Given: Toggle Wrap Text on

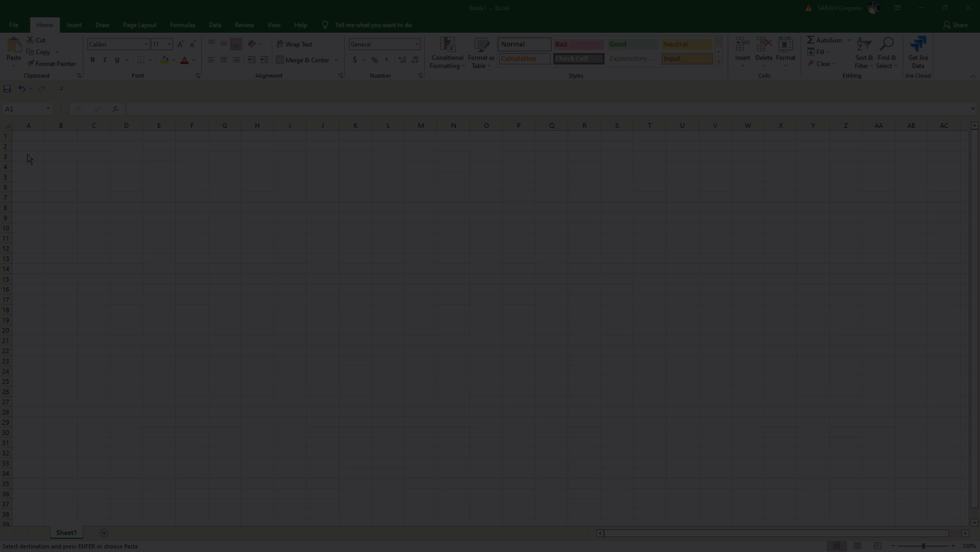Looking at the screenshot, I should point(294,44).
